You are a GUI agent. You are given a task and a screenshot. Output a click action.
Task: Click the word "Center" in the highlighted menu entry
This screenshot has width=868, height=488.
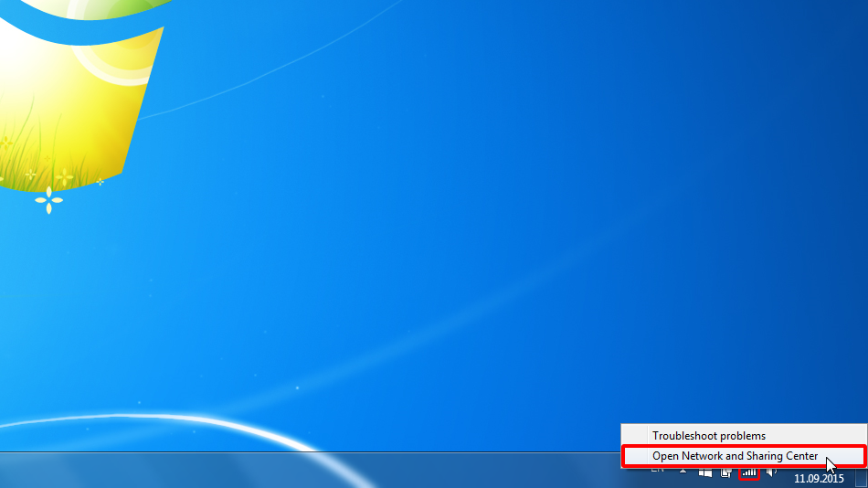point(800,456)
